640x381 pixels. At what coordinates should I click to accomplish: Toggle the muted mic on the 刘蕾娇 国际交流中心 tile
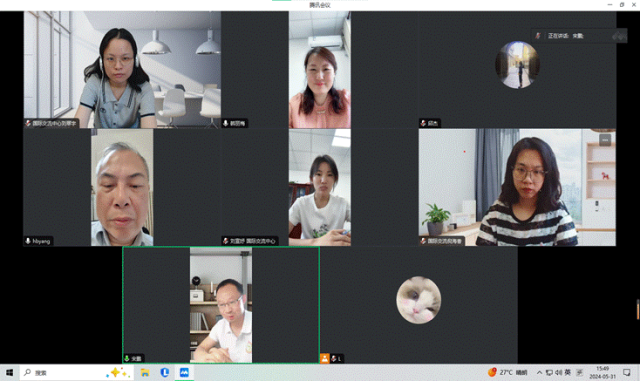(225, 241)
